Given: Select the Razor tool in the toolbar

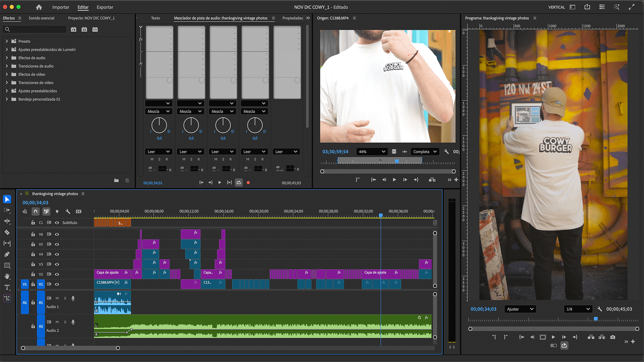Looking at the screenshot, I should 7,232.
